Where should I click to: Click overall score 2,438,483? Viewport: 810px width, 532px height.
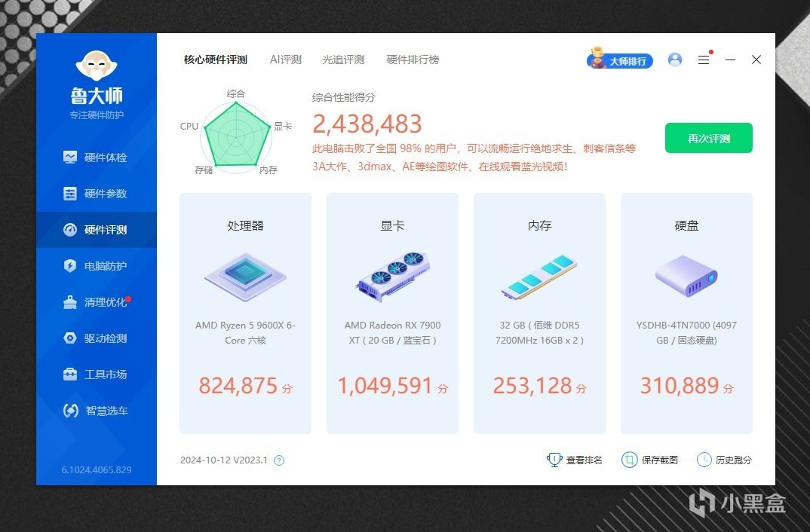[x=367, y=124]
